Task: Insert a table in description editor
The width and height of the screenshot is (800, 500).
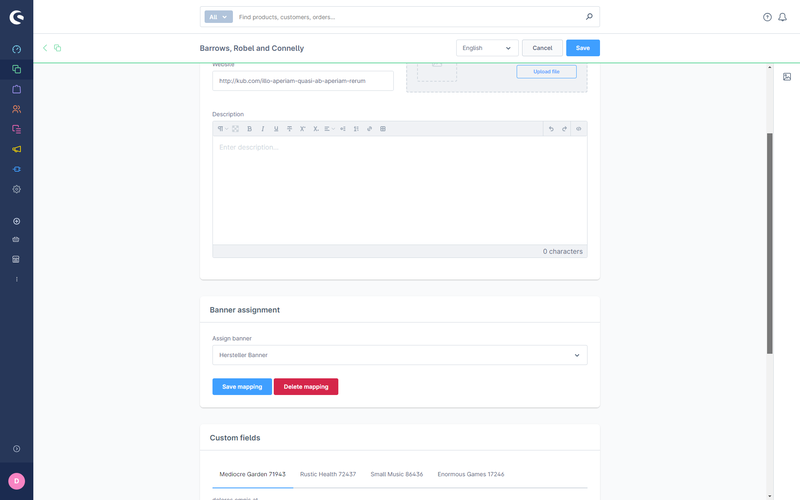Action: pos(383,129)
